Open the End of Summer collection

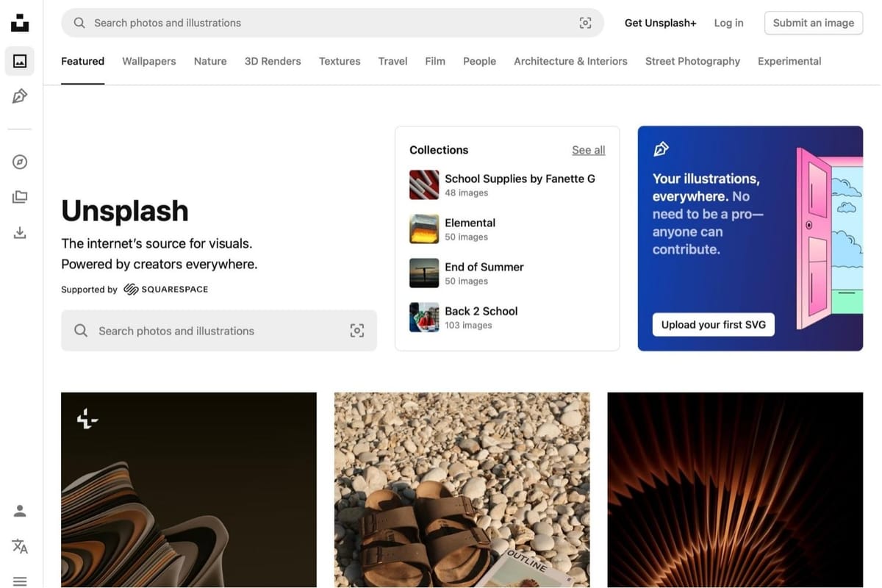(484, 268)
